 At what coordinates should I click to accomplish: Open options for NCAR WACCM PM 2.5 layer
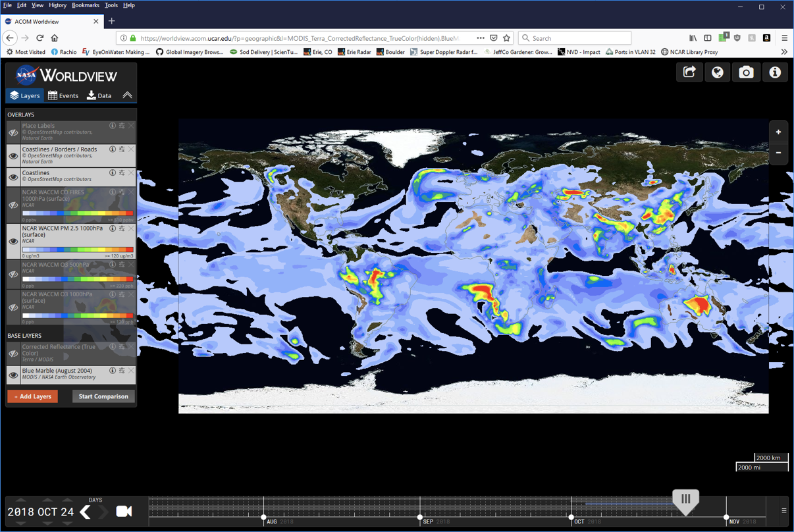point(122,228)
